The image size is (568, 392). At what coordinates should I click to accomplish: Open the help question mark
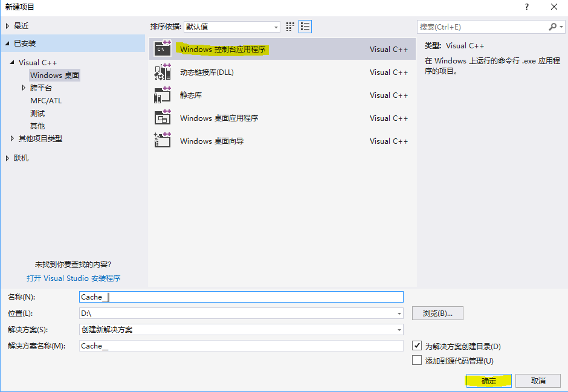tap(527, 7)
